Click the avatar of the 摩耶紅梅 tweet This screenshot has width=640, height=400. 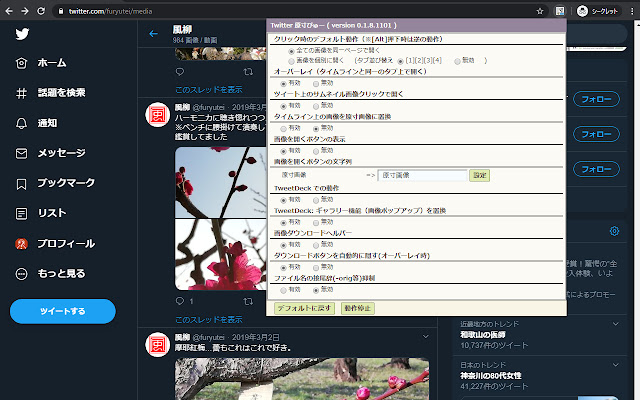pyautogui.click(x=158, y=345)
